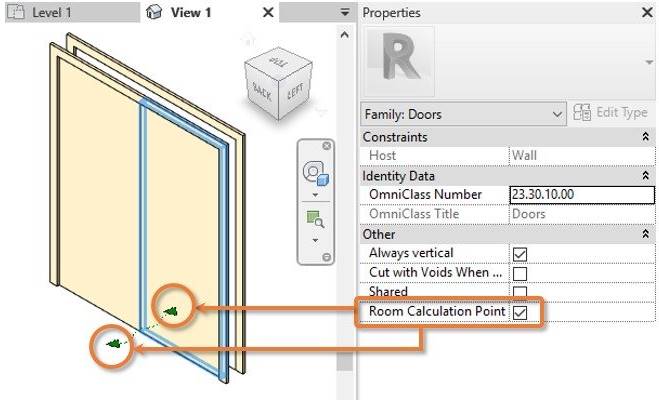Collapse the Identity Data section
659x403 pixels.
tap(646, 176)
